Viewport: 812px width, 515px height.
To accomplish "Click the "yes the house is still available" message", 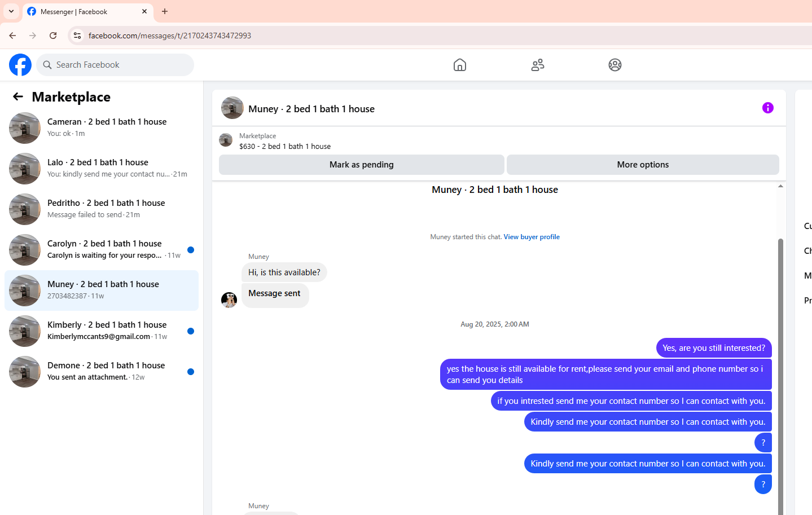I will 606,375.
